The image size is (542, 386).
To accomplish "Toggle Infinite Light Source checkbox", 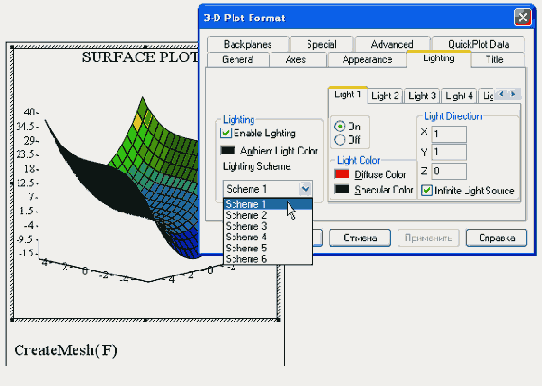I will click(x=427, y=190).
